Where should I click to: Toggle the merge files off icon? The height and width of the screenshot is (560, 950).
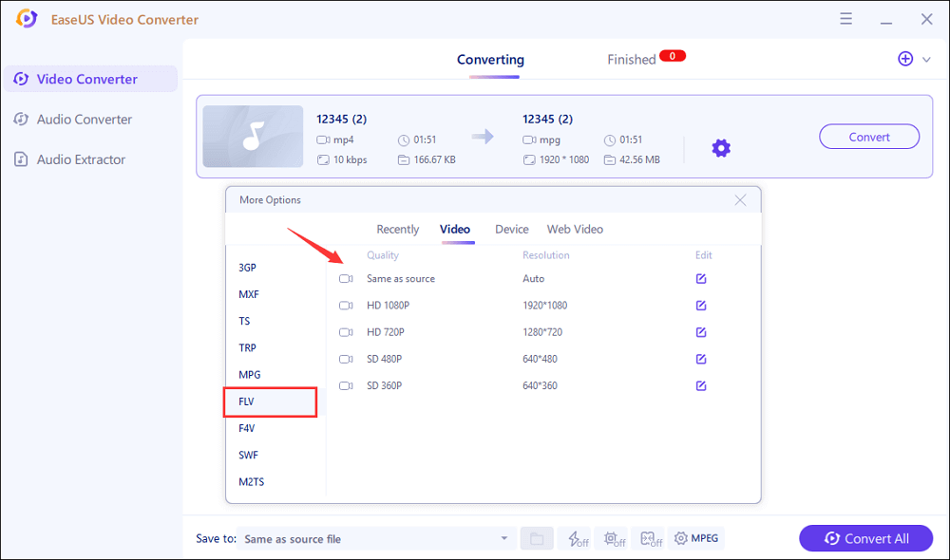tap(651, 539)
